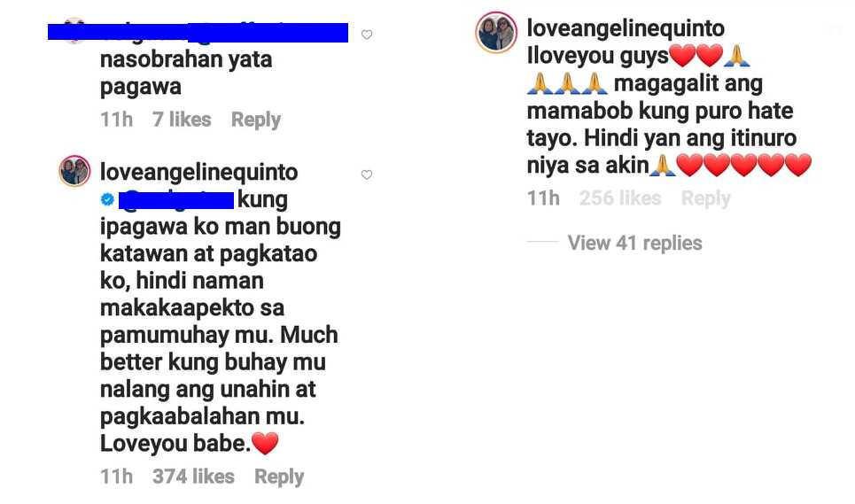This screenshot has width=855, height=504.
Task: Reply to the "Loveyou babe" comment
Action: click(x=279, y=477)
